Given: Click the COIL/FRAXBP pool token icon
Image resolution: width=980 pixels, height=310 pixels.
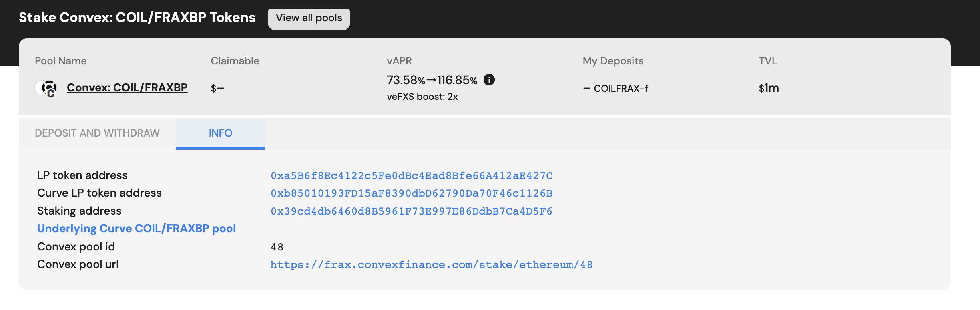Looking at the screenshot, I should (46, 88).
